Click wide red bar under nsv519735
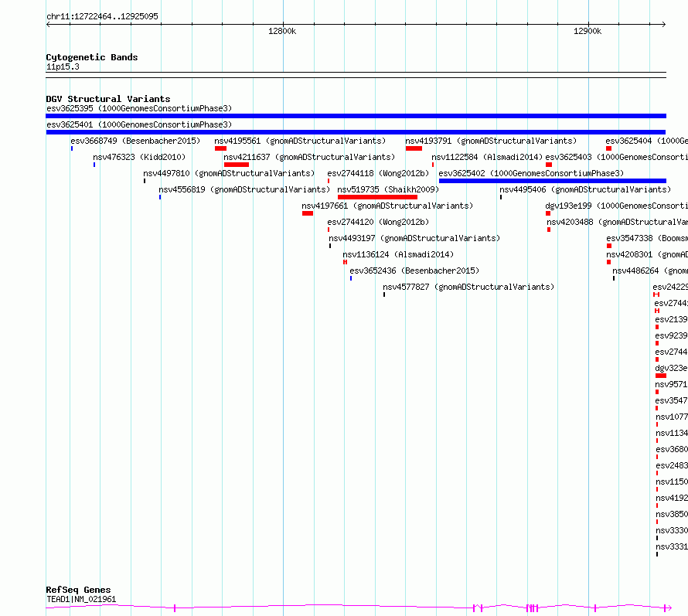688x616 pixels. (x=377, y=197)
